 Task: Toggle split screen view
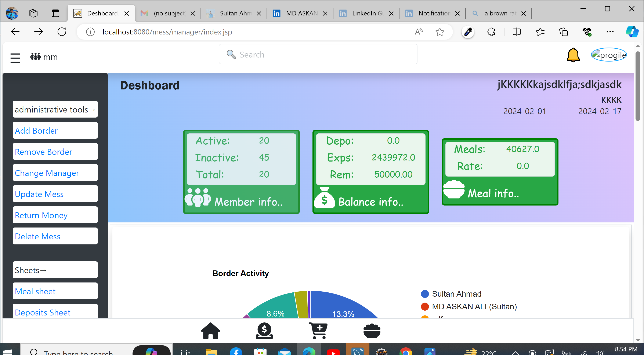point(517,32)
